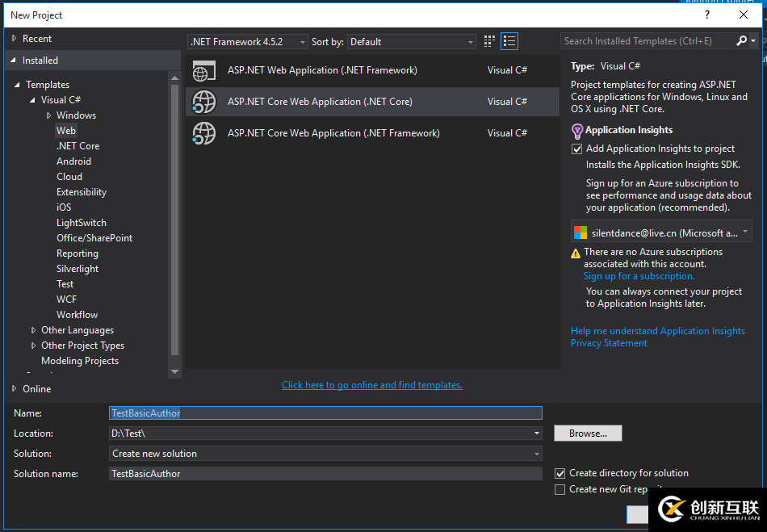This screenshot has height=532, width=767.
Task: Select ASP.NET Core Web Application (.NET Framework)
Action: (372, 133)
